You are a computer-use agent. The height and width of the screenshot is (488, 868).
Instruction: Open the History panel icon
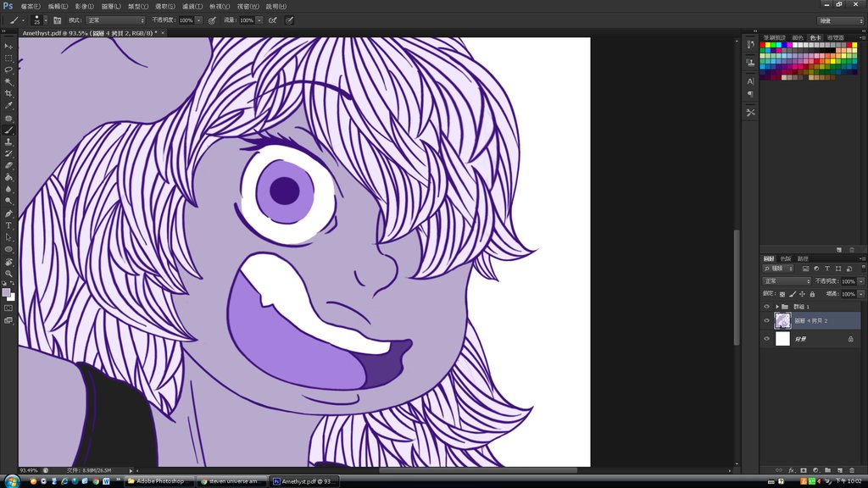pyautogui.click(x=751, y=44)
